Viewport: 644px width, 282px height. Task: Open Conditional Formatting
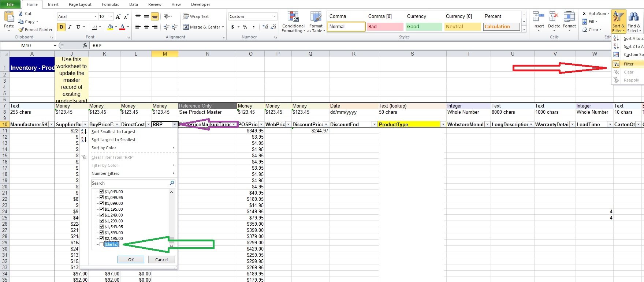293,22
